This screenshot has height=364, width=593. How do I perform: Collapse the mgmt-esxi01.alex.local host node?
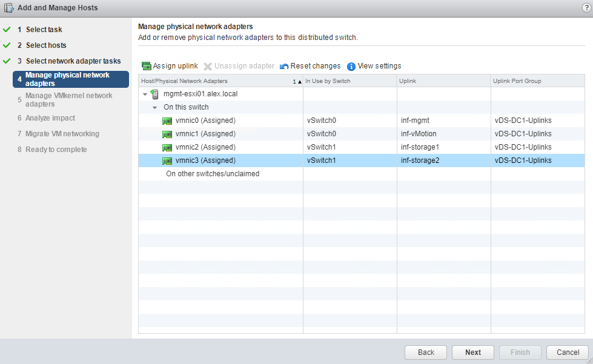[145, 94]
